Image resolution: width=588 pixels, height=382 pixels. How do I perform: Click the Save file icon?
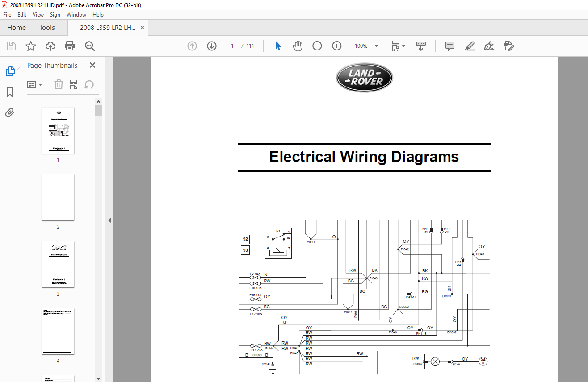[11, 46]
